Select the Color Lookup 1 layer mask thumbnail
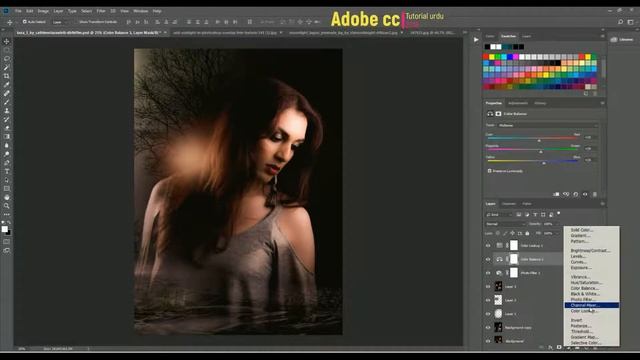The width and height of the screenshot is (640, 360). [x=514, y=245]
